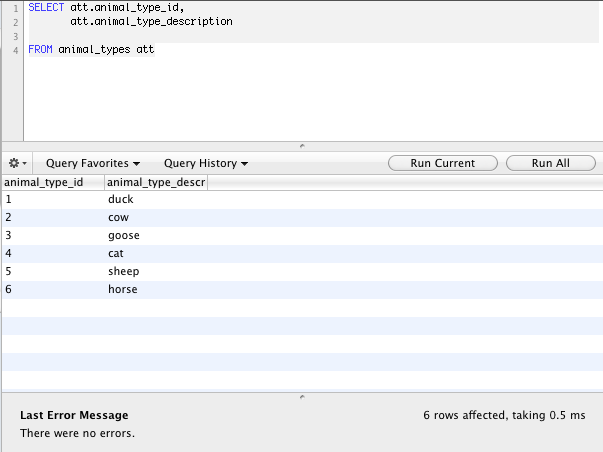Click the Run Current button
Image resolution: width=603 pixels, height=452 pixels.
(x=443, y=163)
